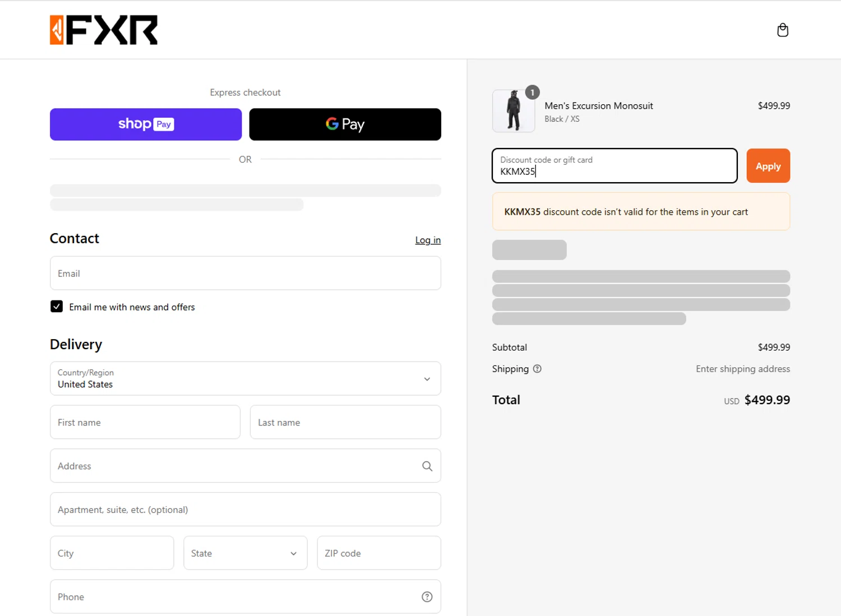Click the shipping info question mark icon

tap(537, 369)
